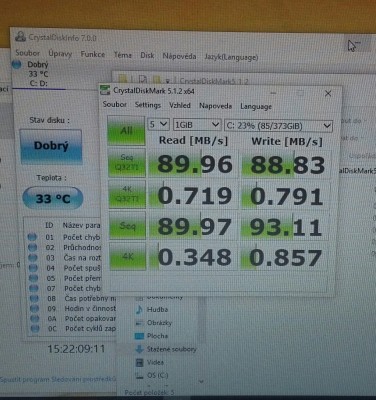Open CrystalDiskMark Vzhled menu
Viewport: 376px width, 400px height.
180,105
